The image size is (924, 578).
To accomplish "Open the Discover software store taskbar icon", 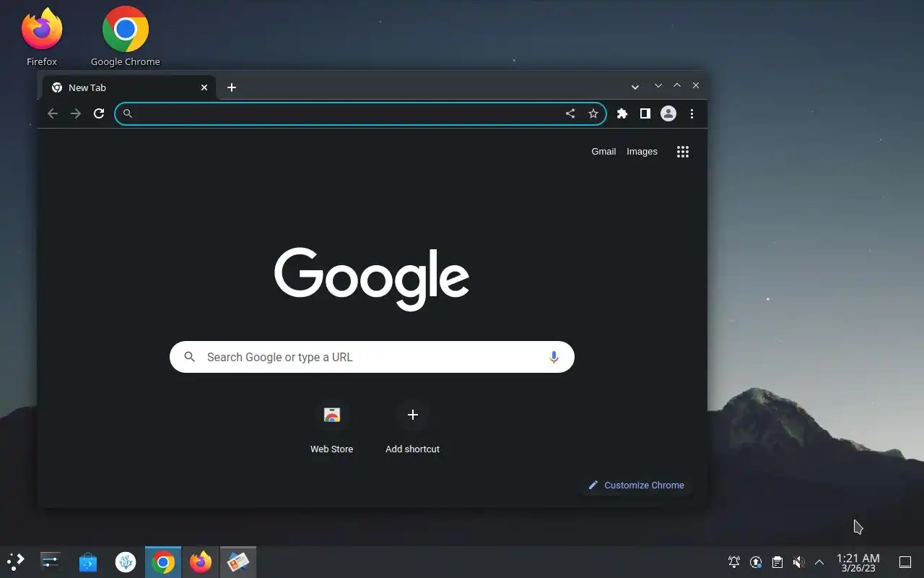I will click(88, 561).
